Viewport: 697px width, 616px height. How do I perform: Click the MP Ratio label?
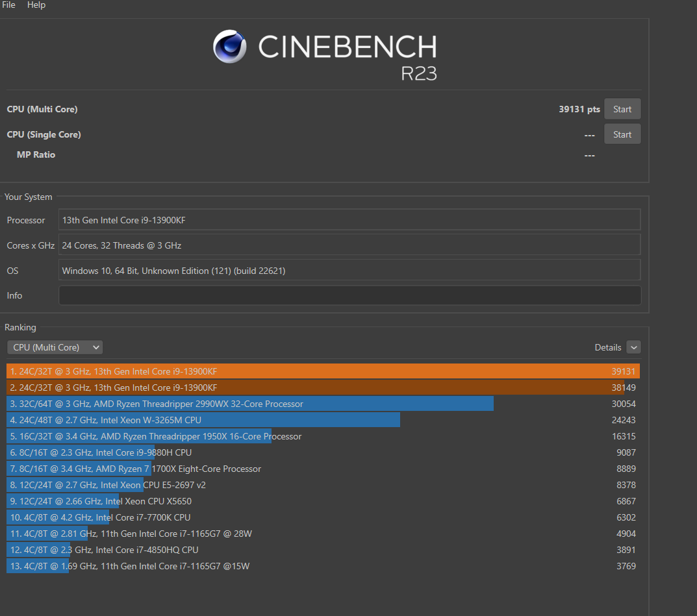point(36,154)
